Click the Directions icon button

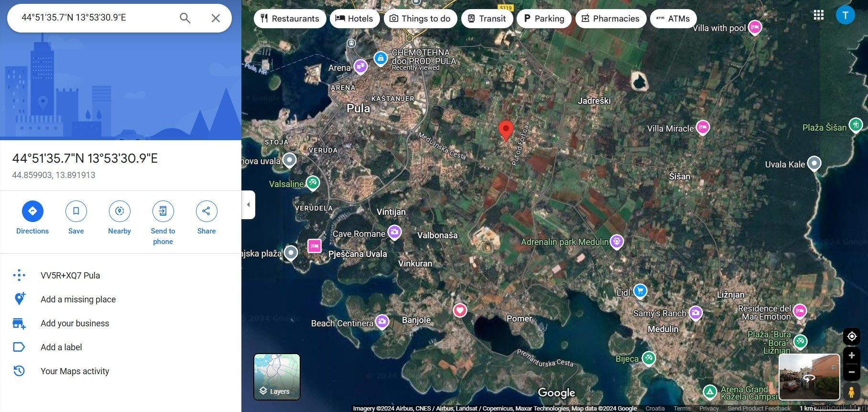(33, 211)
